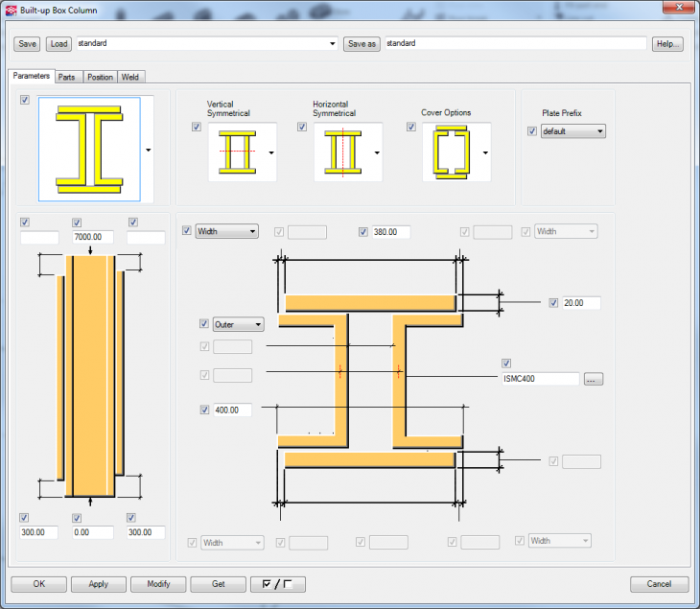
Task: Open the Weld tab
Action: coord(131,77)
